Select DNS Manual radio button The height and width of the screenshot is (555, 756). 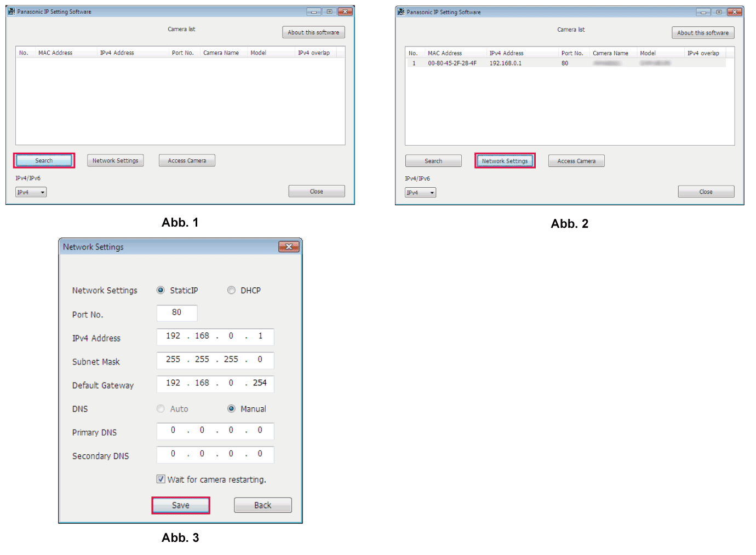coord(231,408)
